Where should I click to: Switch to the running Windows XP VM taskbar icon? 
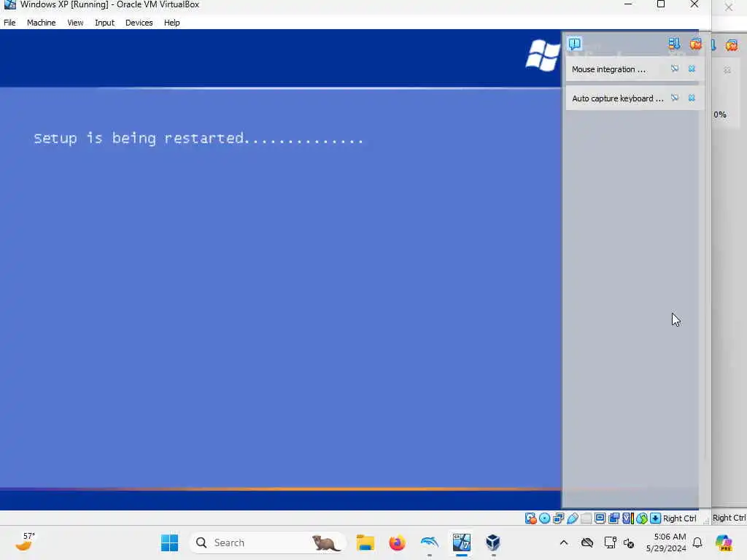coord(461,542)
